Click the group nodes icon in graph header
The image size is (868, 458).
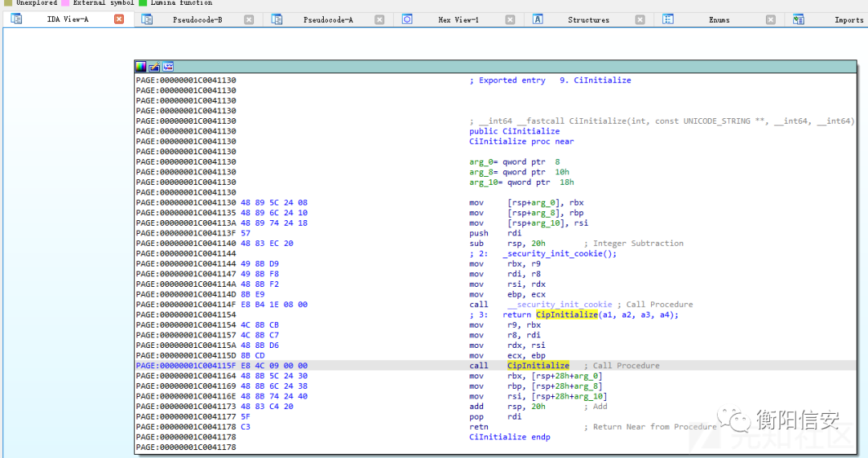168,67
